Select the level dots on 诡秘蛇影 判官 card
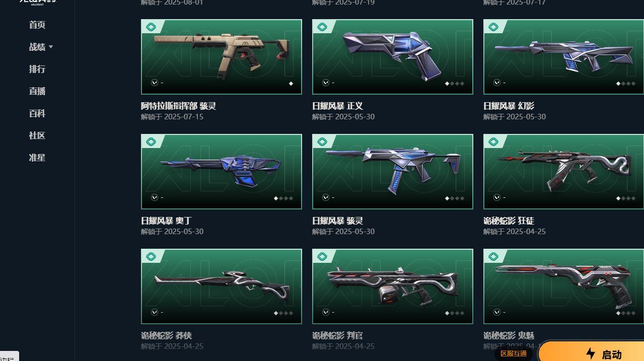 pos(454,313)
